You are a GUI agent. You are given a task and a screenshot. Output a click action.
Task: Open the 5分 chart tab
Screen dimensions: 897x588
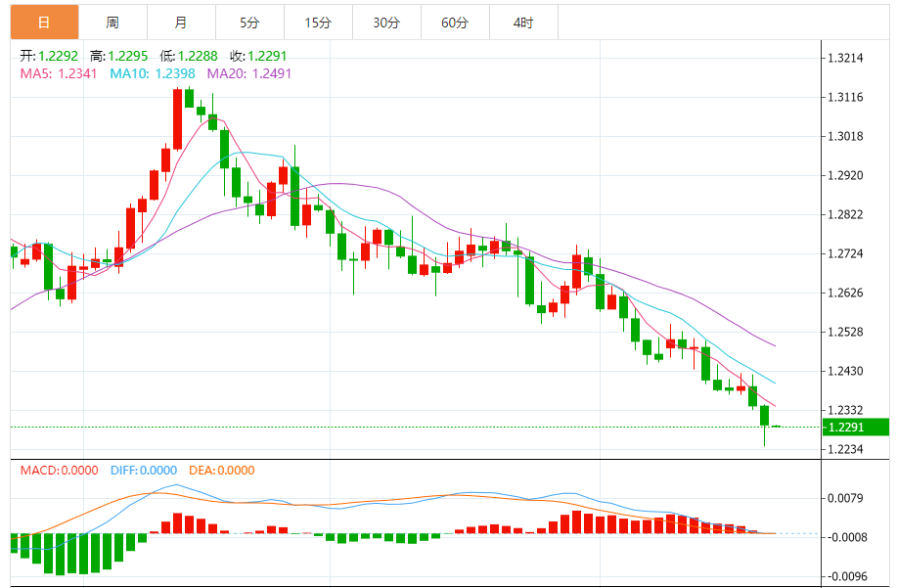coord(250,23)
